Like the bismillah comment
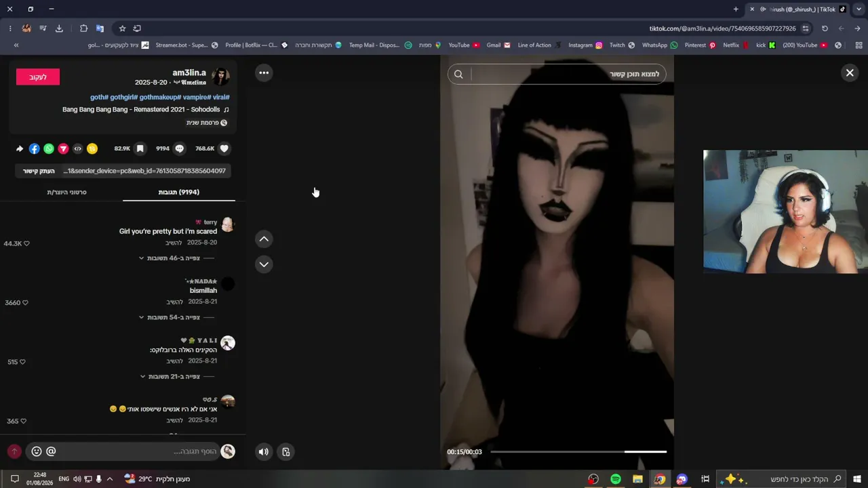The height and width of the screenshot is (488, 868). click(x=25, y=302)
